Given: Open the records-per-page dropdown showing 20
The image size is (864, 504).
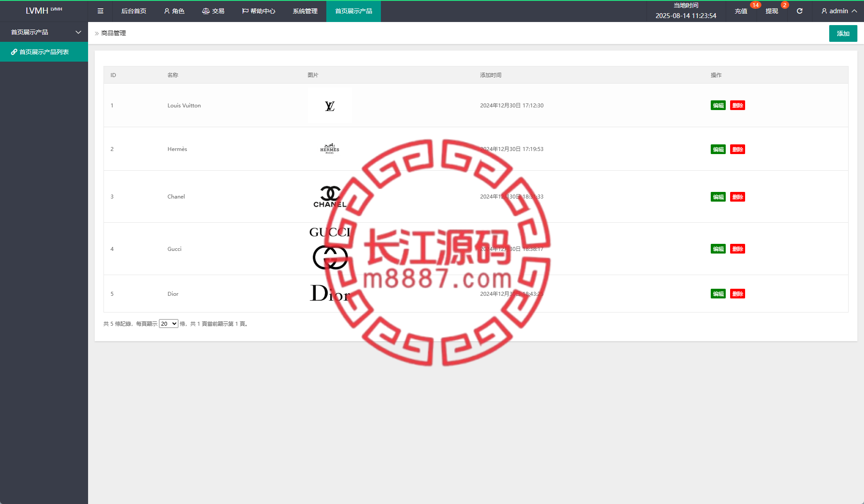Looking at the screenshot, I should click(168, 324).
